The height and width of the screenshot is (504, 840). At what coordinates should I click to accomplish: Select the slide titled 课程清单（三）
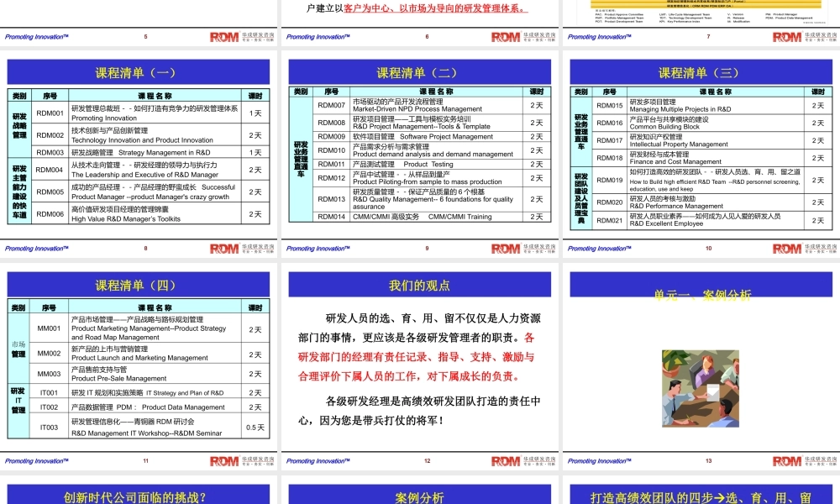(x=701, y=155)
